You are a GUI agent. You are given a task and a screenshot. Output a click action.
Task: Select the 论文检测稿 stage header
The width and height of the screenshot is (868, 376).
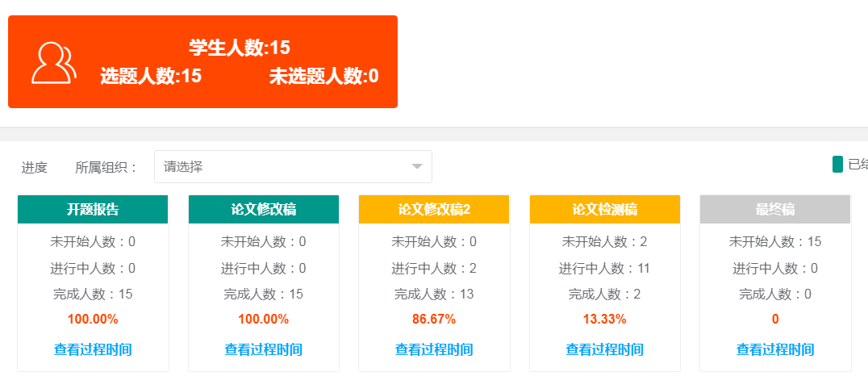[604, 210]
